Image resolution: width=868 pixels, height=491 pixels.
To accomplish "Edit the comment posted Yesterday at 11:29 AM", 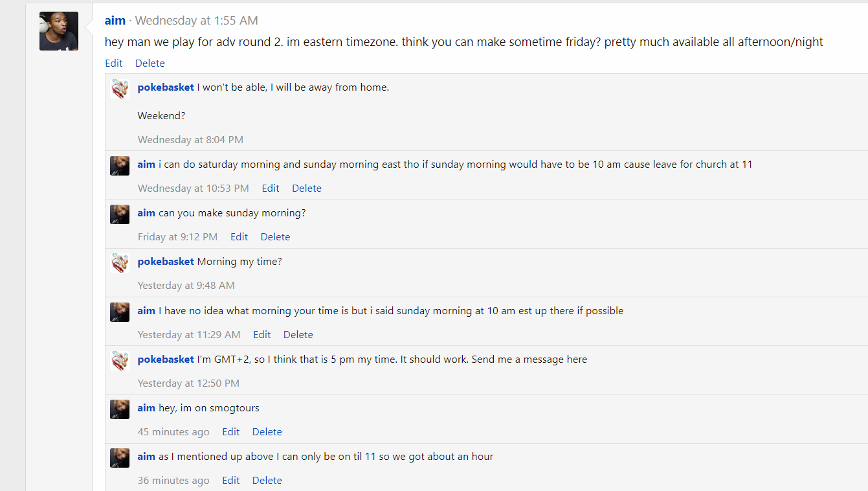I will click(262, 335).
